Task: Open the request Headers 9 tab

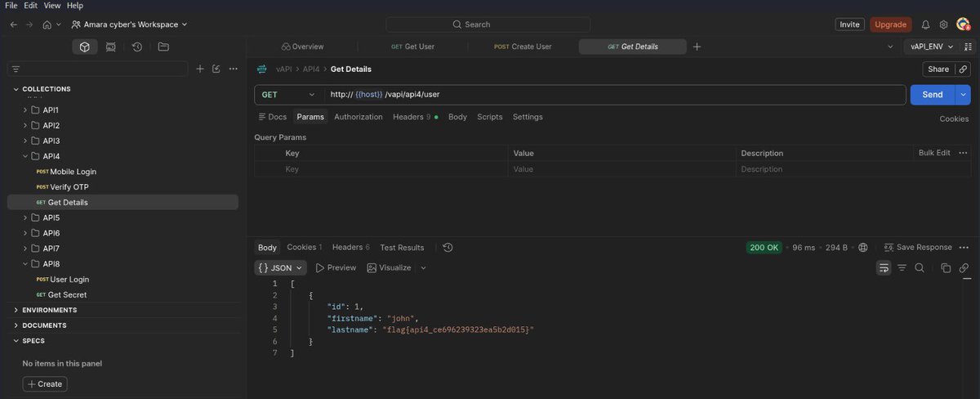Action: pyautogui.click(x=415, y=117)
